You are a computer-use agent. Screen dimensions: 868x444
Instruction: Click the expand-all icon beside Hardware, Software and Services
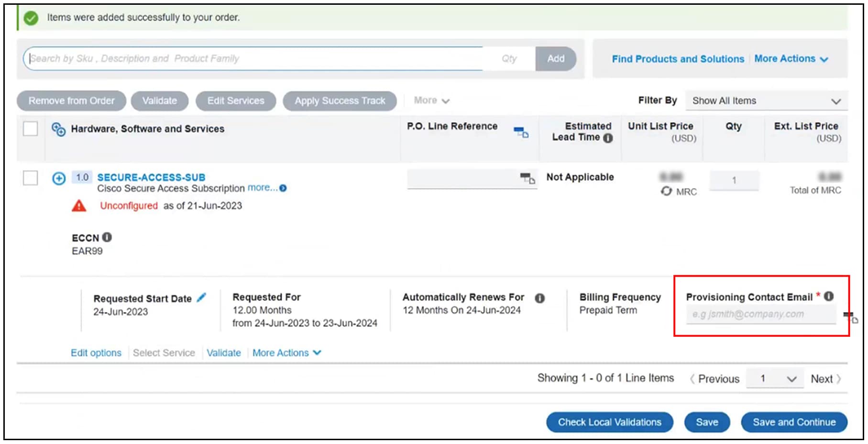[58, 129]
